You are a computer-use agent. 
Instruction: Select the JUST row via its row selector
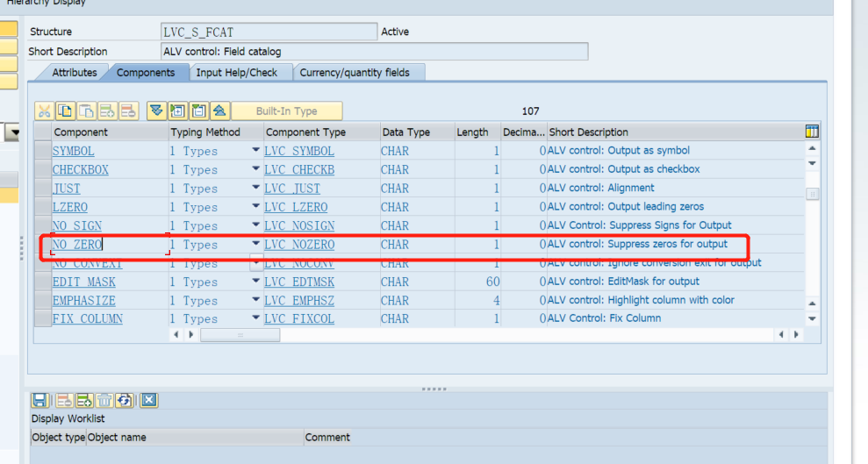coord(43,188)
